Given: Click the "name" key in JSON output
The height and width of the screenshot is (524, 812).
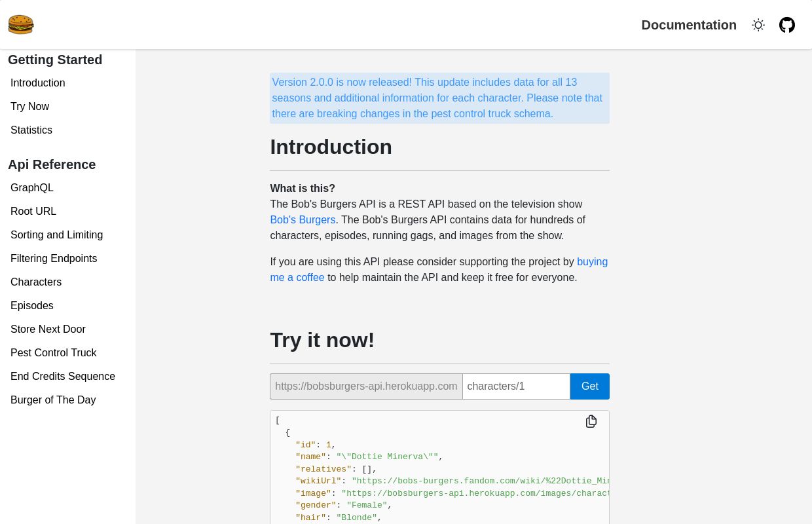Looking at the screenshot, I should coord(310,457).
